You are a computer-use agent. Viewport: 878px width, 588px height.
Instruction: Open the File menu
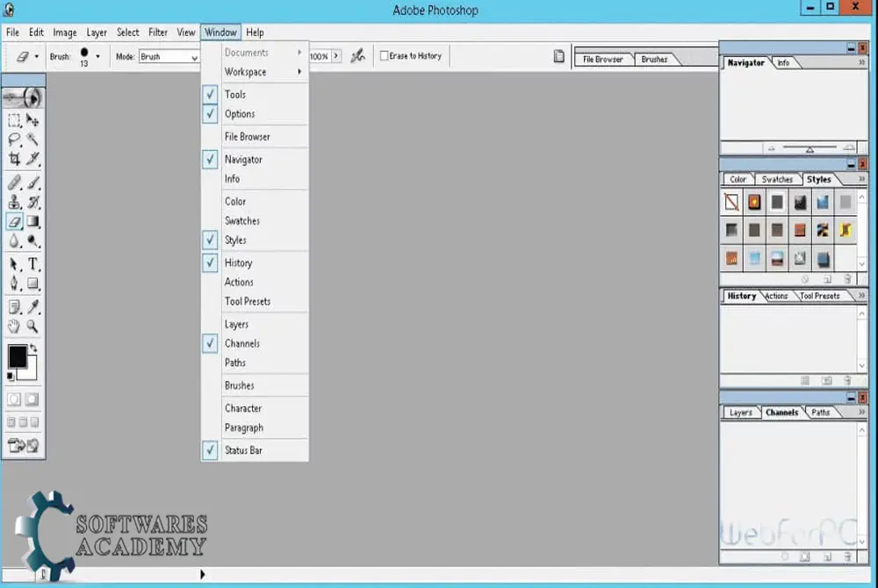(12, 32)
